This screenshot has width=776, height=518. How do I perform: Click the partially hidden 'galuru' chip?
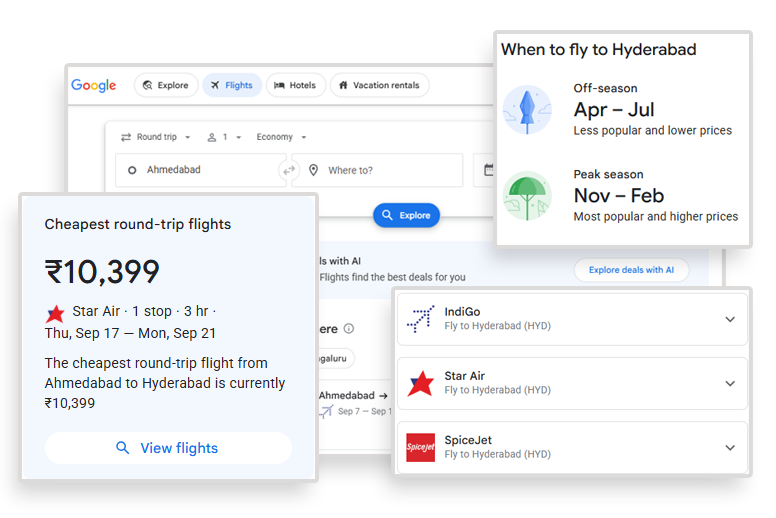336,358
